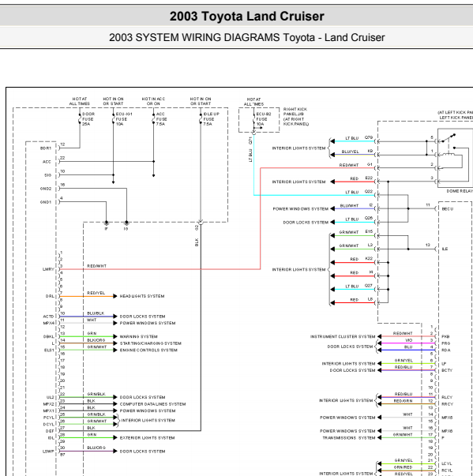Select the EXTERIOR LIGHTS SYSTEM reference
This screenshot has height=476, width=473.
(x=147, y=438)
